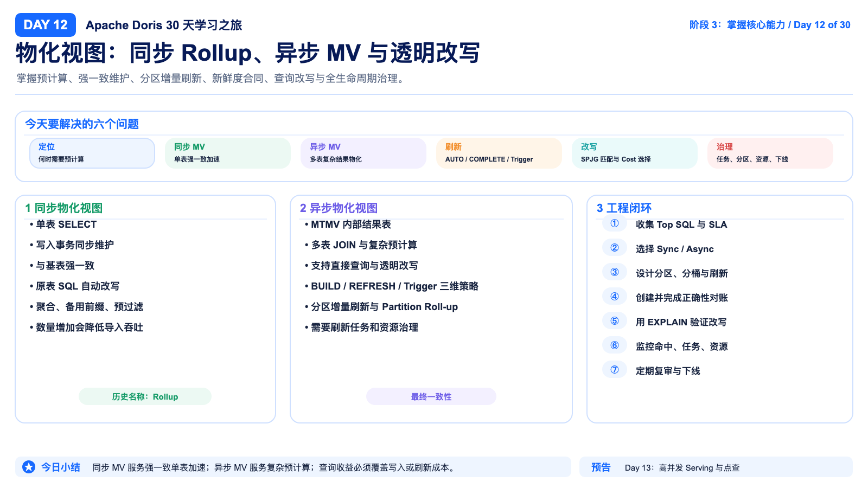Click the bullet 单表 SELECT
This screenshot has height=488, width=868.
pos(63,224)
